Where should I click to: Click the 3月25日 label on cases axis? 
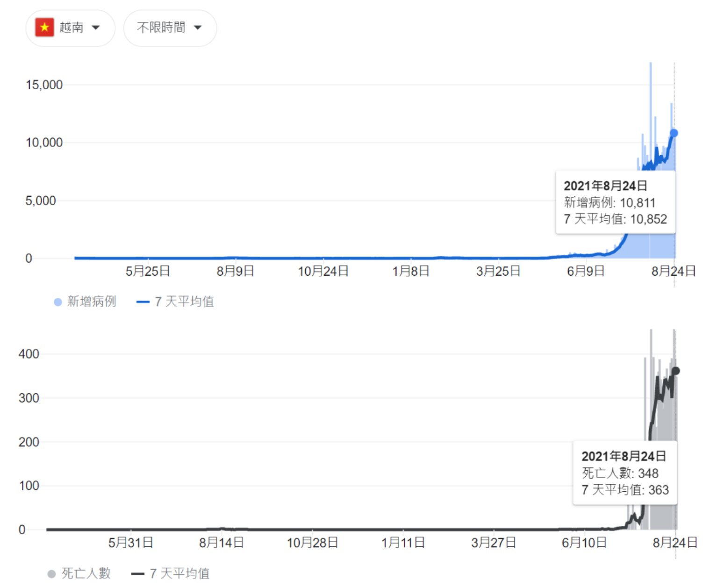[x=498, y=271]
